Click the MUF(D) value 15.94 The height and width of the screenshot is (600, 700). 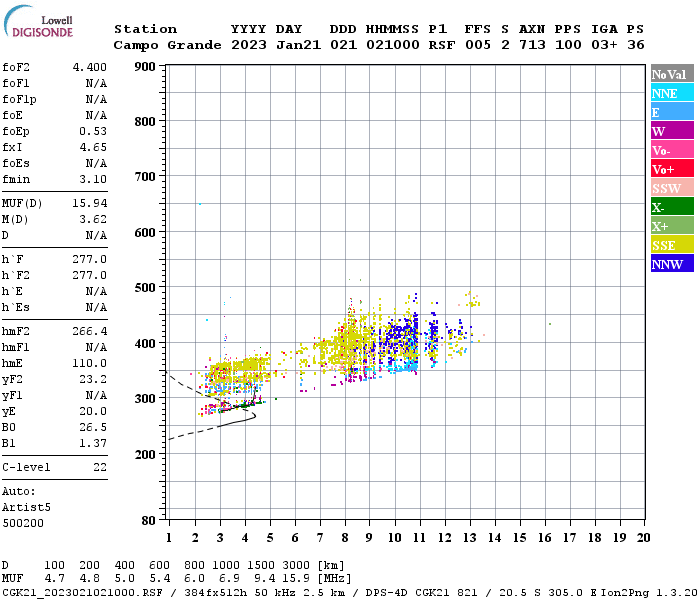90,203
